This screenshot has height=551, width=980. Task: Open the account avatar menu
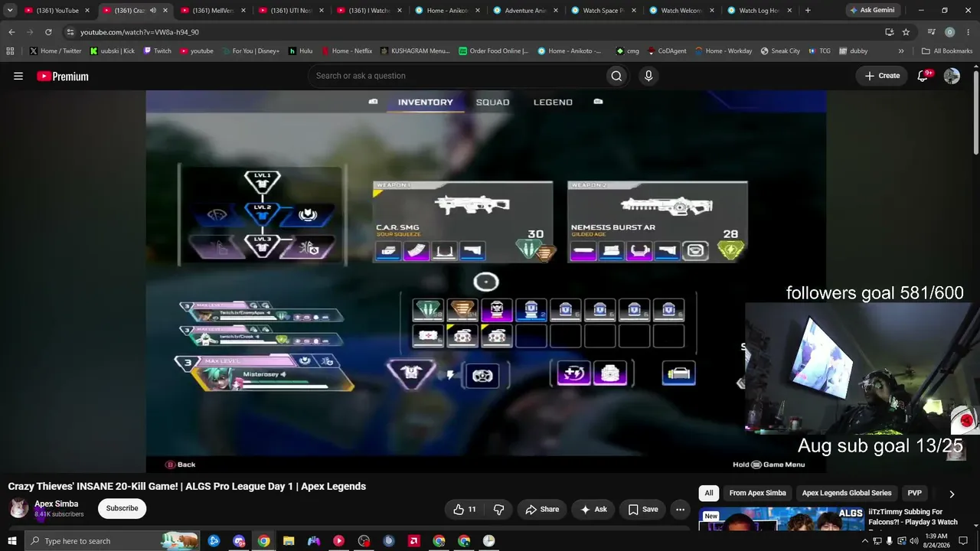[952, 76]
